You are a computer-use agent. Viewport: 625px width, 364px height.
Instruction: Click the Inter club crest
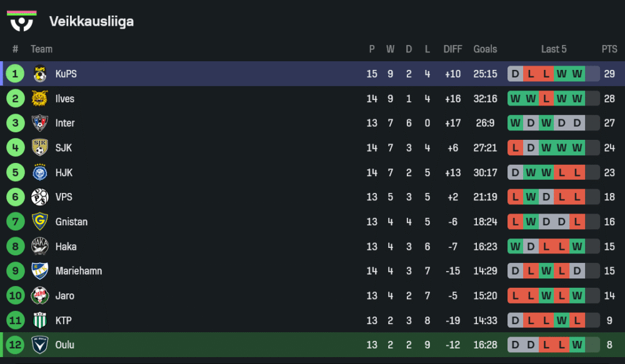[40, 123]
